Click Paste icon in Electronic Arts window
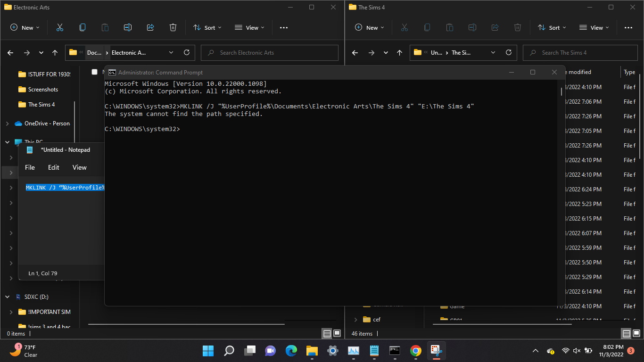The width and height of the screenshot is (644, 362). [x=105, y=28]
